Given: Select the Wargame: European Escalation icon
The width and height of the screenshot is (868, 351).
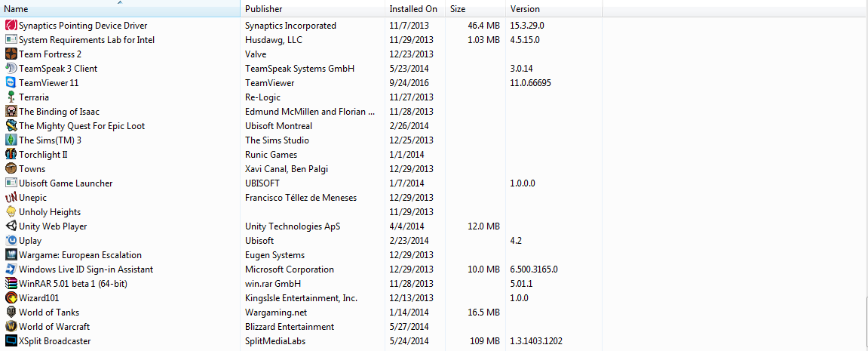Looking at the screenshot, I should point(11,255).
